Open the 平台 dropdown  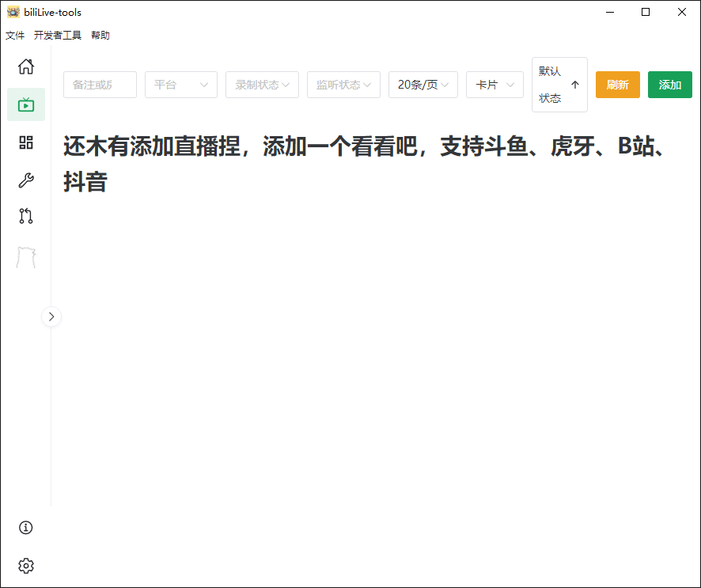point(180,85)
